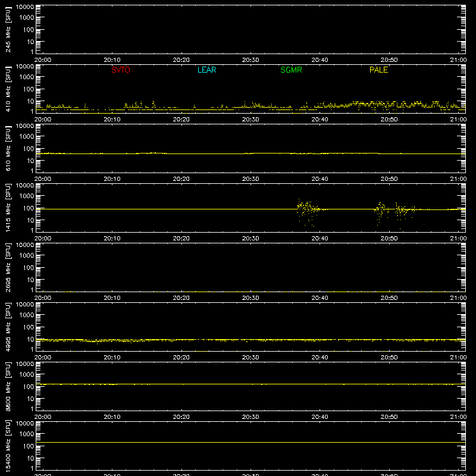Select the 4995 MHz [SFU] axis title

(x=8, y=327)
